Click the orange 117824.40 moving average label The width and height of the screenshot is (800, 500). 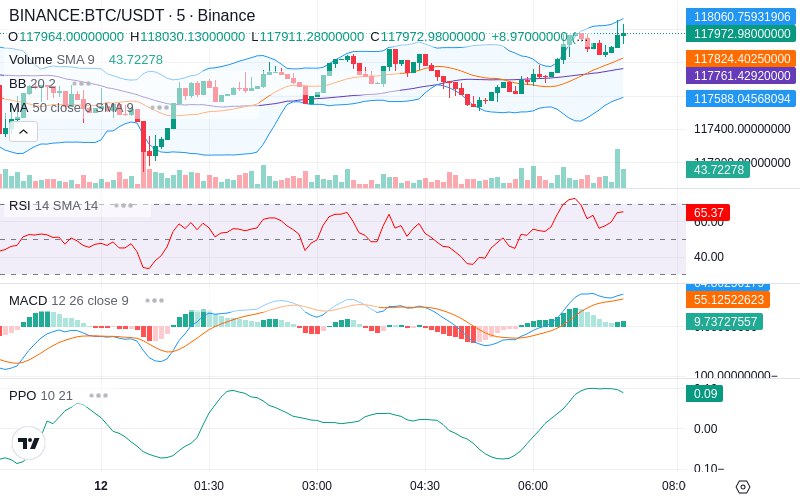pos(741,59)
